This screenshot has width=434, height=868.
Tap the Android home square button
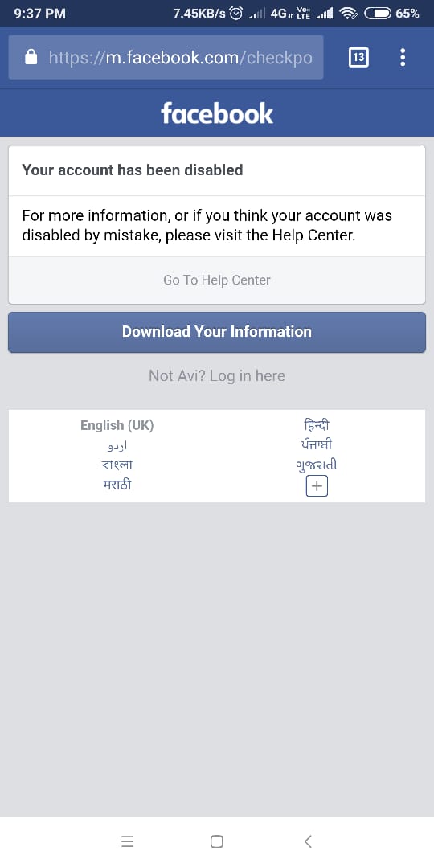pyautogui.click(x=217, y=841)
